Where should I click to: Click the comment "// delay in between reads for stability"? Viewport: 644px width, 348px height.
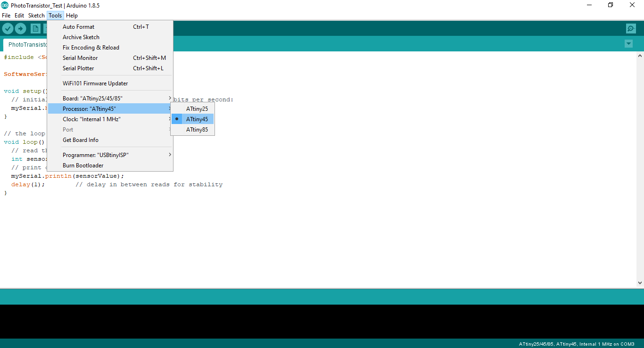(149, 184)
